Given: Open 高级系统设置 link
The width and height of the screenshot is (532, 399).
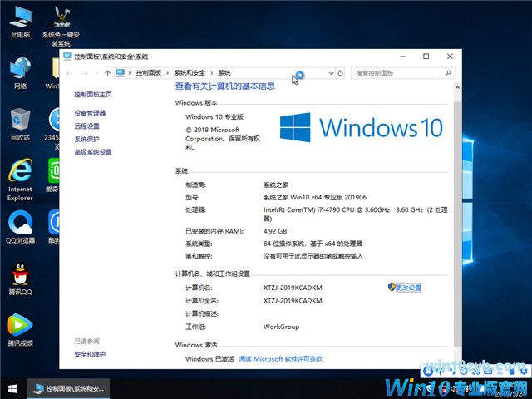Looking at the screenshot, I should (x=93, y=152).
